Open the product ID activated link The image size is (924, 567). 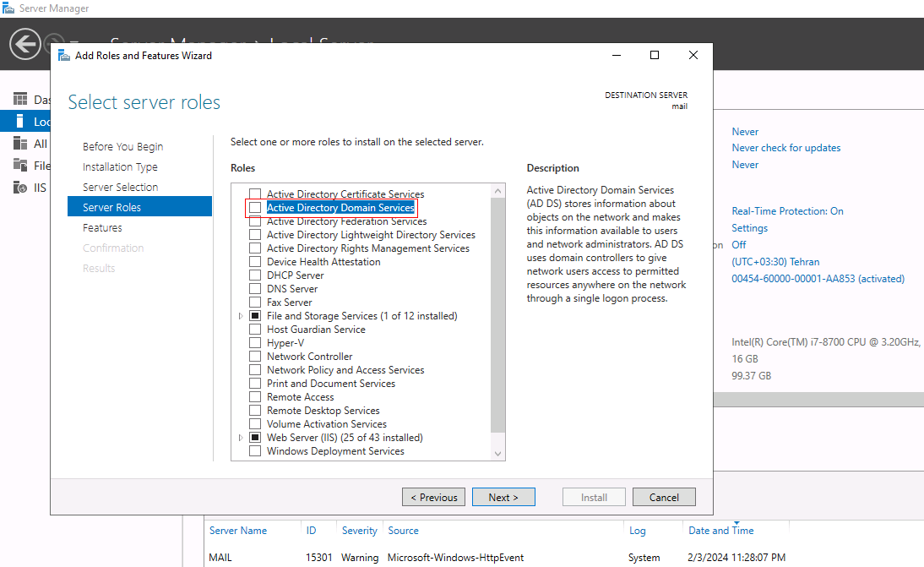click(818, 279)
